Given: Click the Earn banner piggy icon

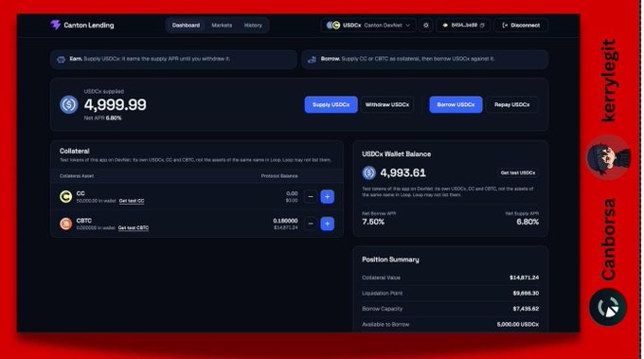Looking at the screenshot, I should pos(62,59).
